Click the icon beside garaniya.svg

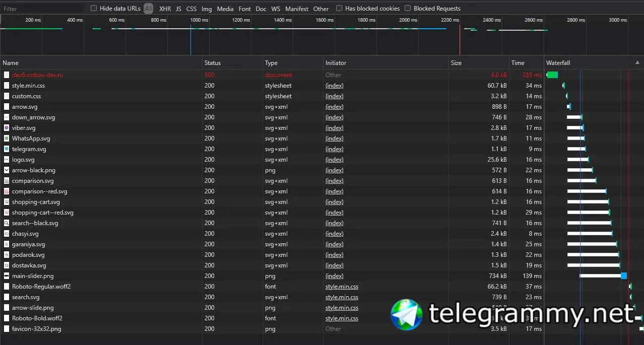point(7,244)
